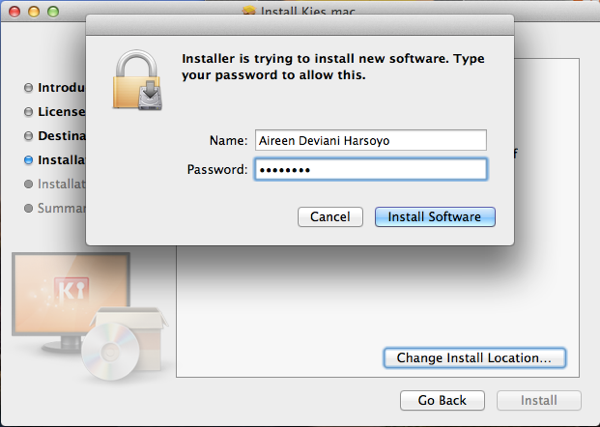Viewport: 600px width, 427px height.
Task: Click the greyed Installation step bullet
Action: pyautogui.click(x=28, y=184)
